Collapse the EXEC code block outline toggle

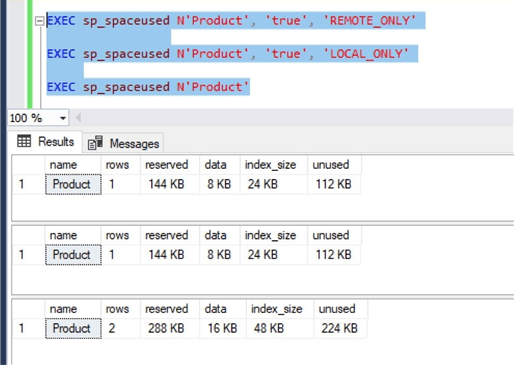click(x=39, y=21)
